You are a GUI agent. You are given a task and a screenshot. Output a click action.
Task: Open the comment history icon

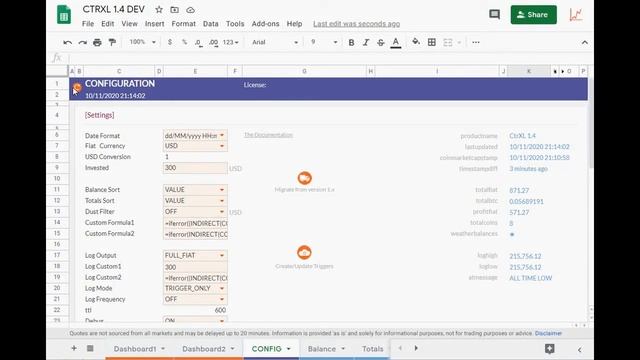pos(494,15)
